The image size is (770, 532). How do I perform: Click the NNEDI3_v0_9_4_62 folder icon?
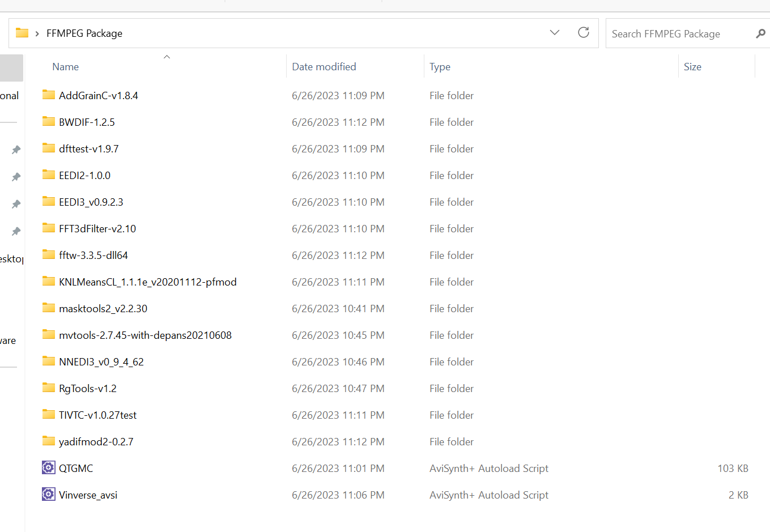(x=49, y=361)
